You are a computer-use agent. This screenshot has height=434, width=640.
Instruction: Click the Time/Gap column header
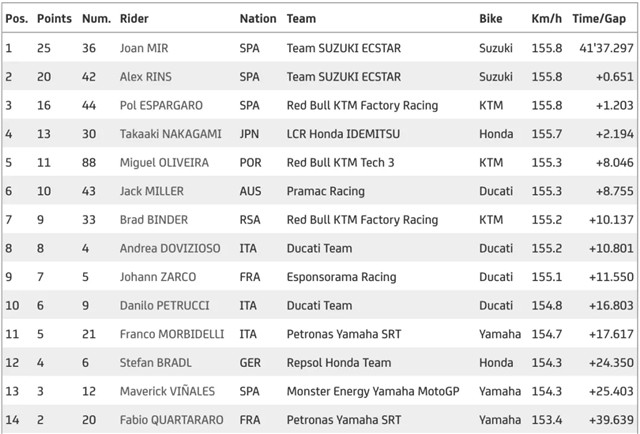pos(599,18)
